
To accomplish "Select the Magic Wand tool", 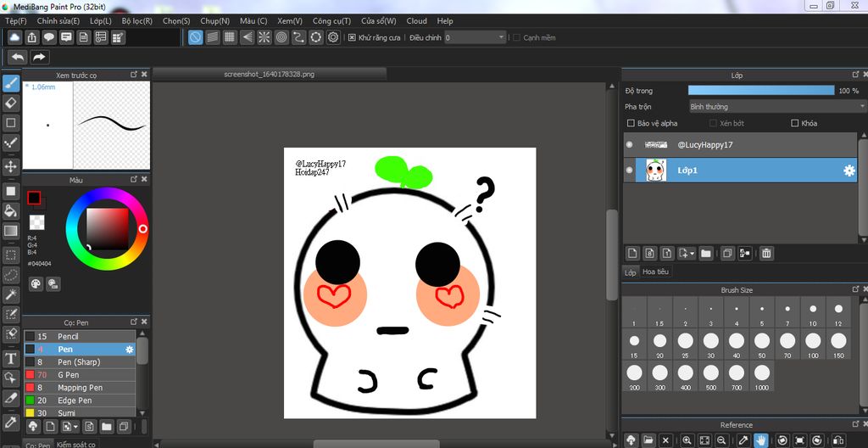I will click(11, 294).
